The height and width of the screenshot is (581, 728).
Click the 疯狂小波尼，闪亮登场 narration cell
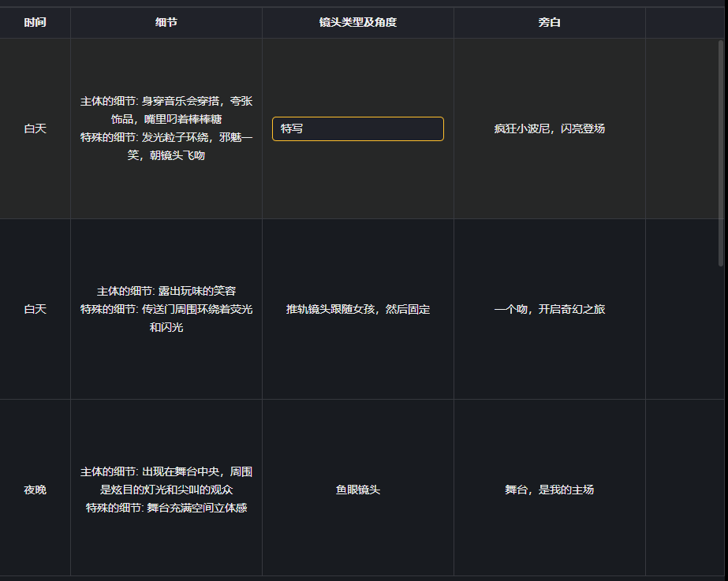[x=549, y=128]
